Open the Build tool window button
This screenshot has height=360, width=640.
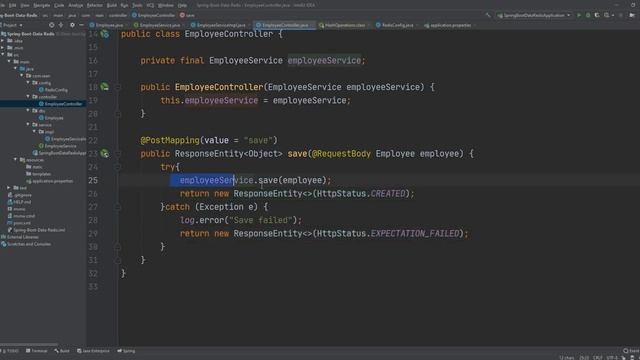pos(62,351)
